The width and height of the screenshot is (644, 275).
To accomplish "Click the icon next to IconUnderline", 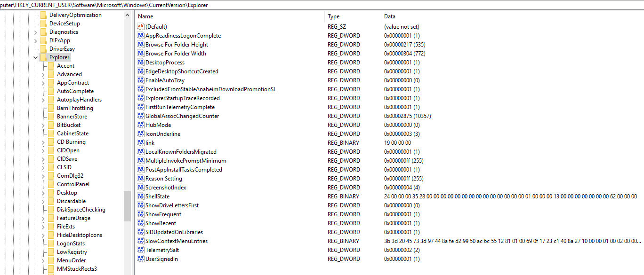I will (x=141, y=134).
